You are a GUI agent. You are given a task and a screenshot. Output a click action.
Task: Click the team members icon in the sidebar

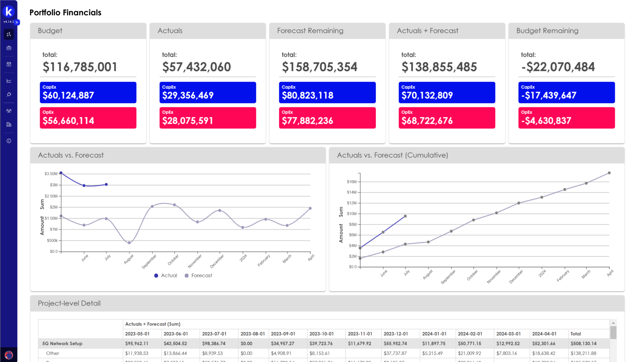point(9,111)
